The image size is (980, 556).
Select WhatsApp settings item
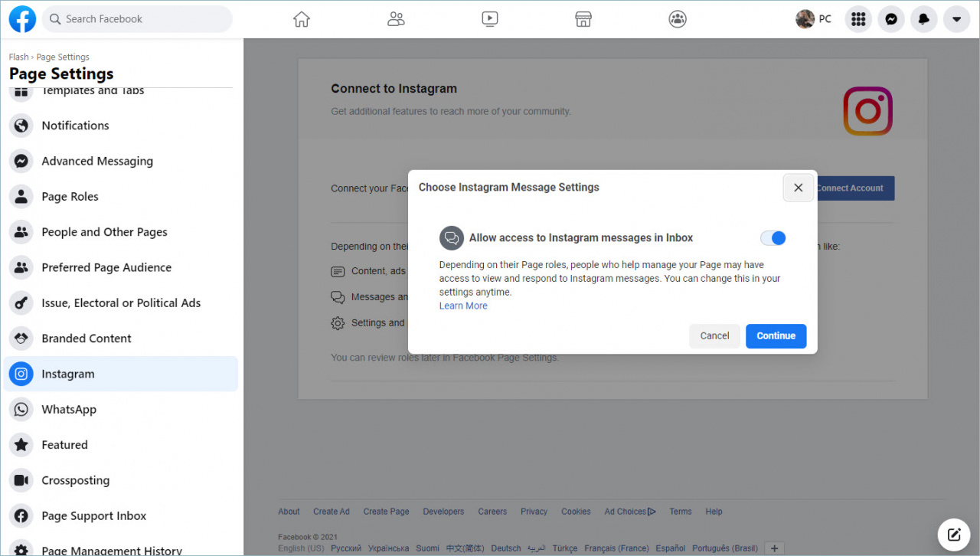tap(121, 409)
